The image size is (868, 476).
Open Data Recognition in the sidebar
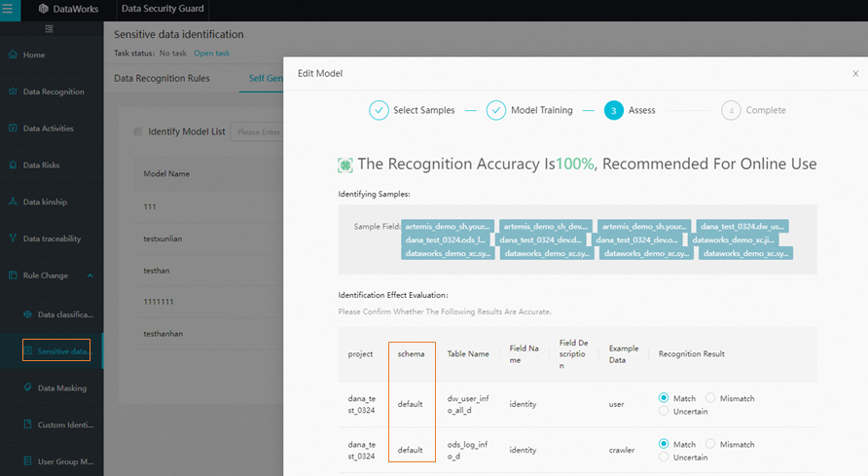click(x=52, y=92)
